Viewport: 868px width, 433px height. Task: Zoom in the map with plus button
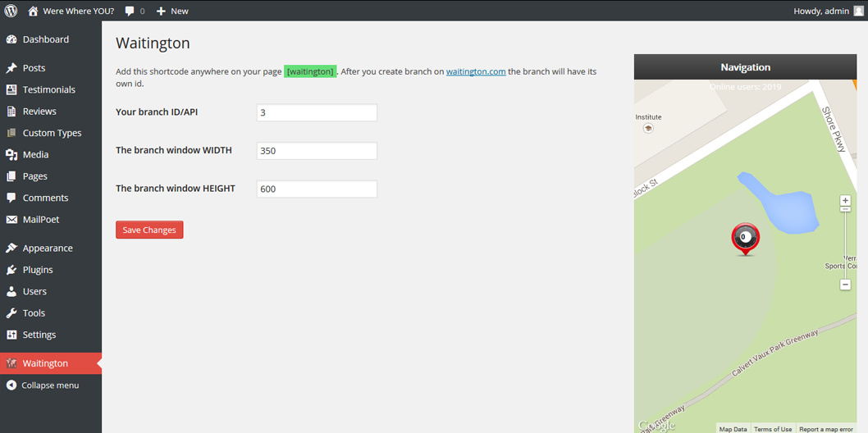click(x=845, y=200)
